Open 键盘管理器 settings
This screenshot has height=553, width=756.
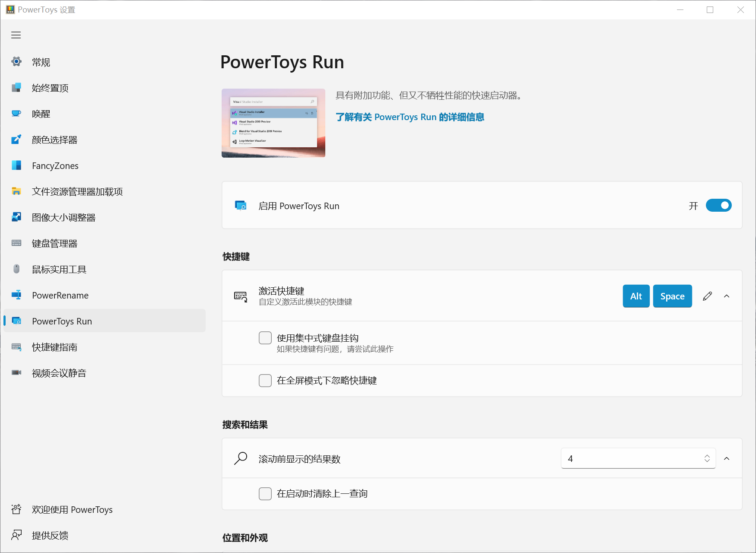105,243
